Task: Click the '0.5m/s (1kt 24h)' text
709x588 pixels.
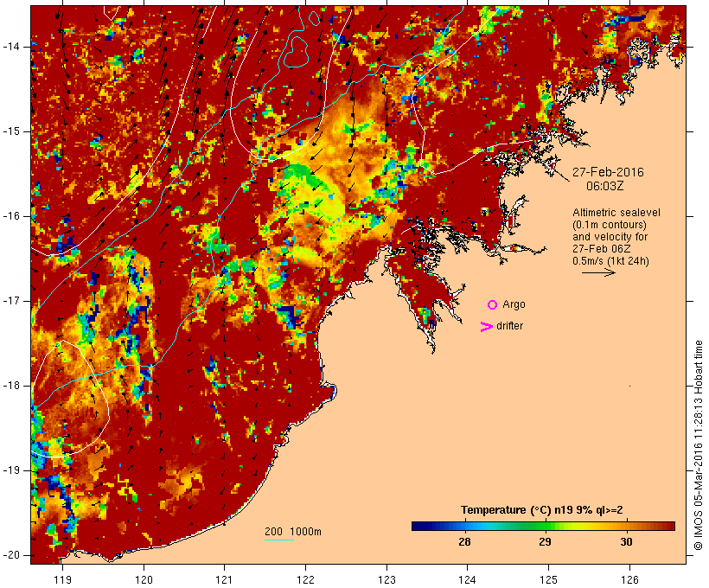Action: [x=610, y=261]
